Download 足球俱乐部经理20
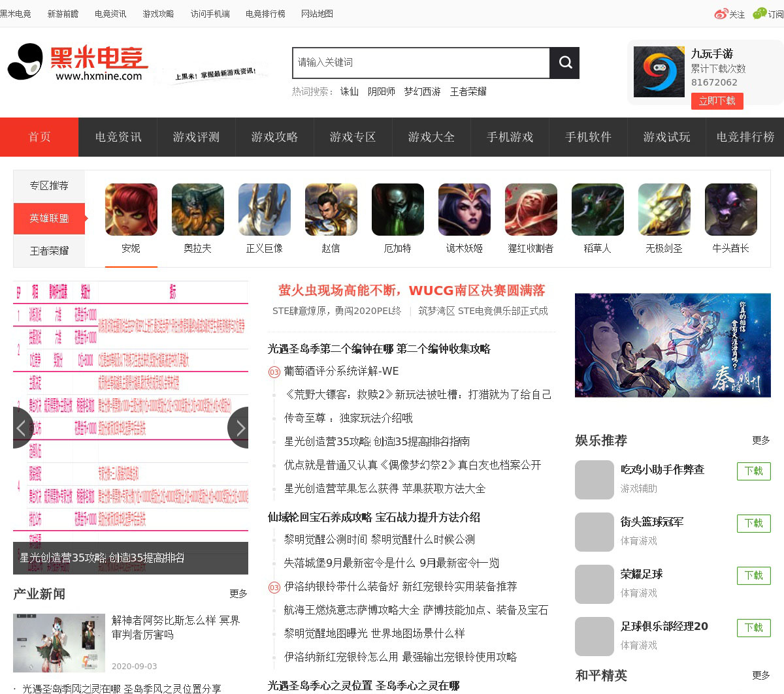This screenshot has width=784, height=694. [x=753, y=627]
